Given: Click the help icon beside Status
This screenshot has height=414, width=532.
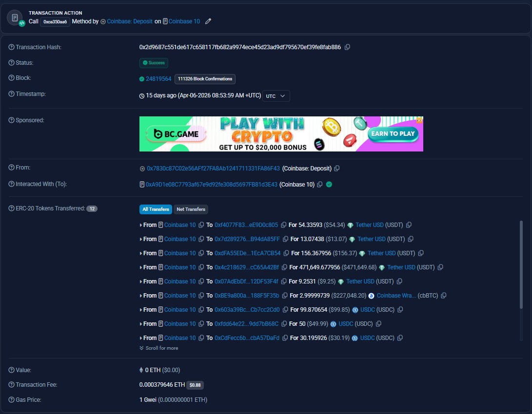Looking at the screenshot, I should coord(11,63).
